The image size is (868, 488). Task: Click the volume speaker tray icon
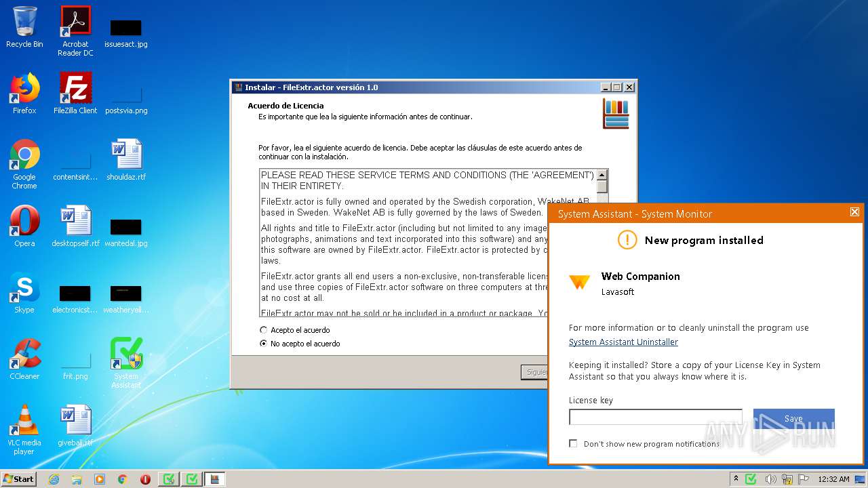[x=770, y=479]
